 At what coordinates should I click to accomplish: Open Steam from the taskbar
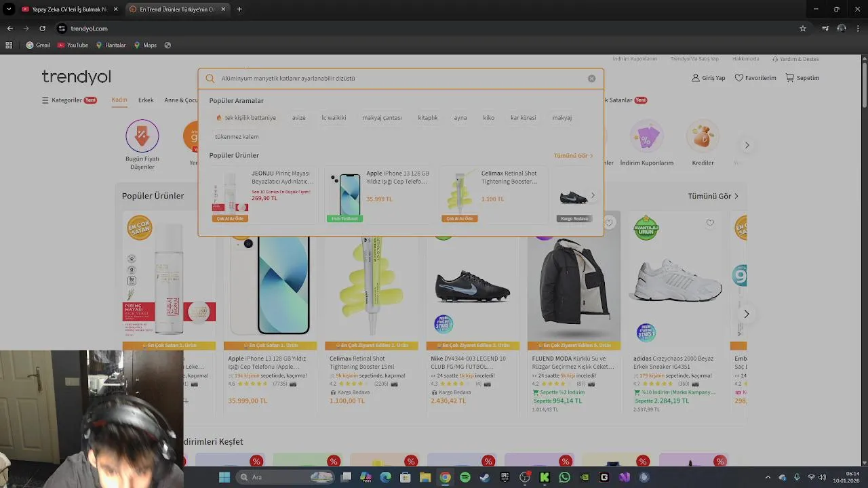485,477
